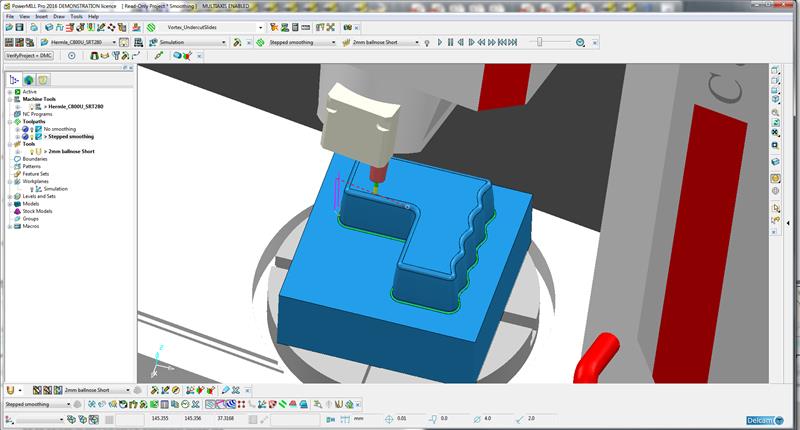Open Stepped smoothing dropdown in bottom toolpath toolbar
The image size is (800, 430).
[x=68, y=404]
